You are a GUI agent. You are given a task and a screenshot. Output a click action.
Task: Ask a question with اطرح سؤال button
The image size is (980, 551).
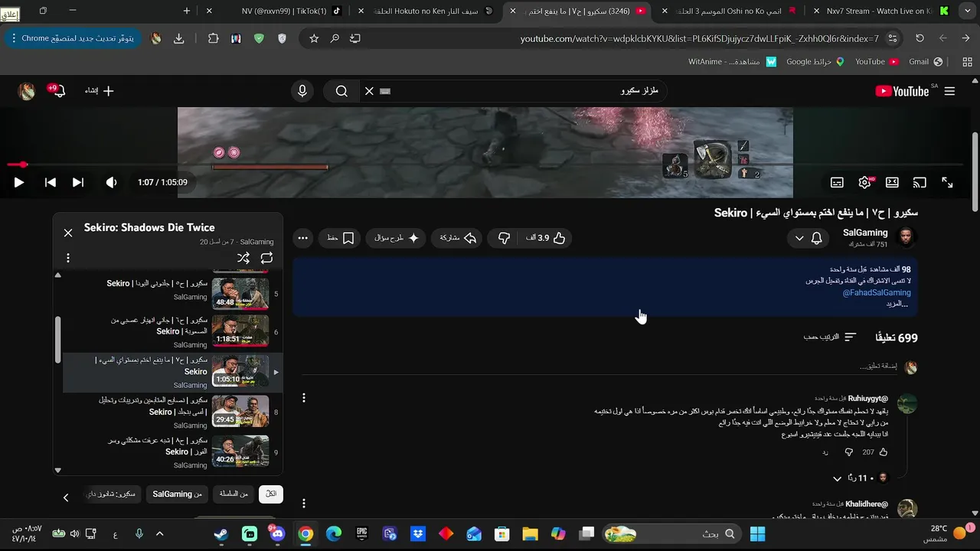tap(397, 238)
